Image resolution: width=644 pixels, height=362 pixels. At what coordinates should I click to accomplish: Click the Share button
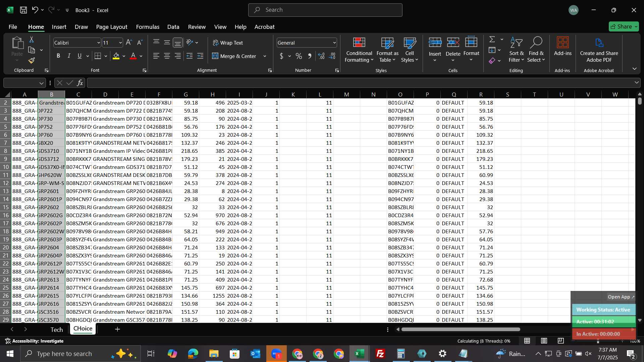pyautogui.click(x=623, y=26)
